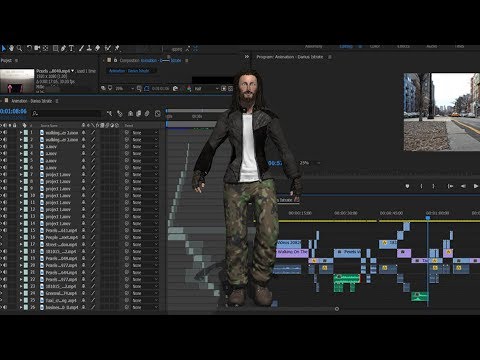Click the blue timecode in After Effects timeline
480x360 pixels.
pos(13,111)
